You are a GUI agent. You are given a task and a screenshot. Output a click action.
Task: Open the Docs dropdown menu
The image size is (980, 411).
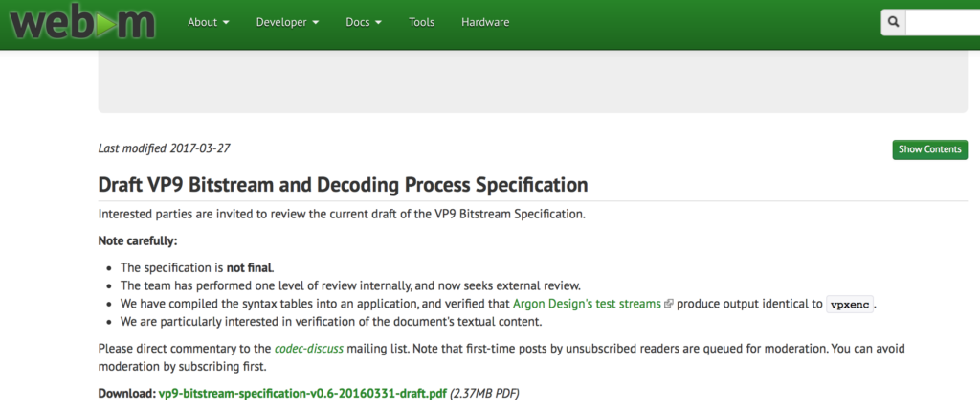[365, 23]
